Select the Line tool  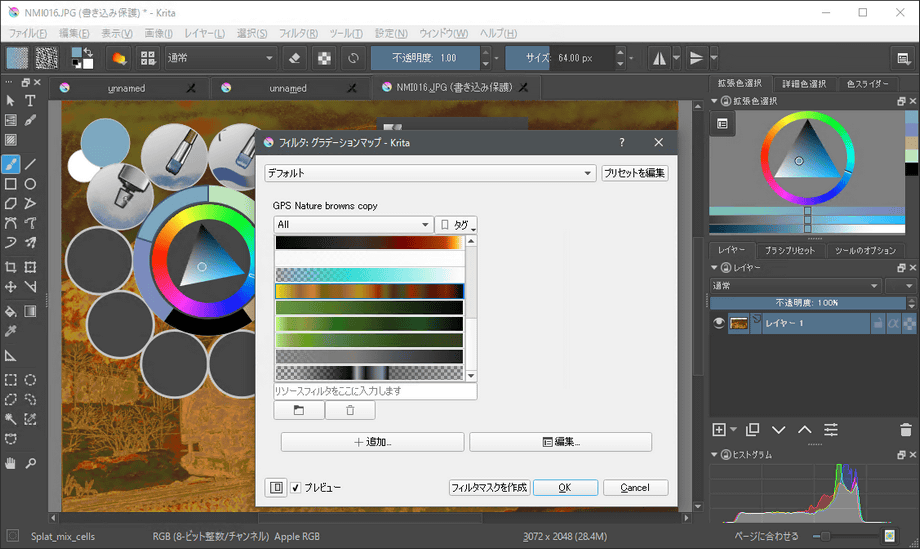coord(31,164)
